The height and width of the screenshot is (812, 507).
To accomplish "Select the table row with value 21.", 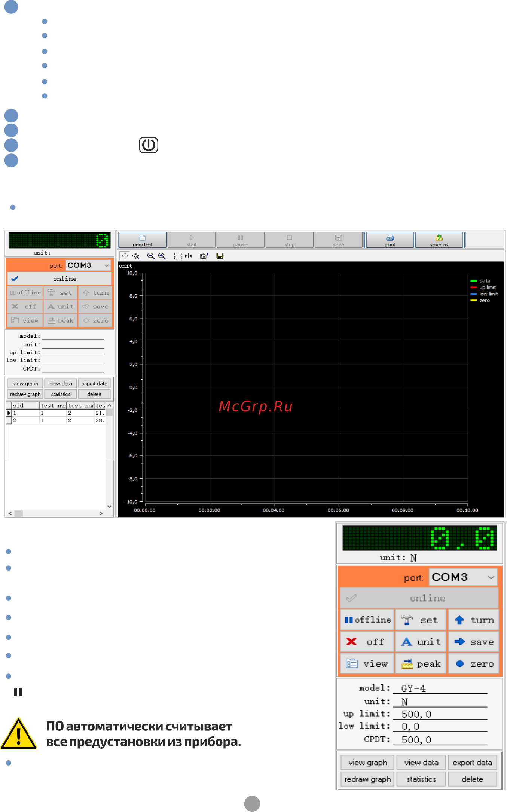I will [56, 413].
